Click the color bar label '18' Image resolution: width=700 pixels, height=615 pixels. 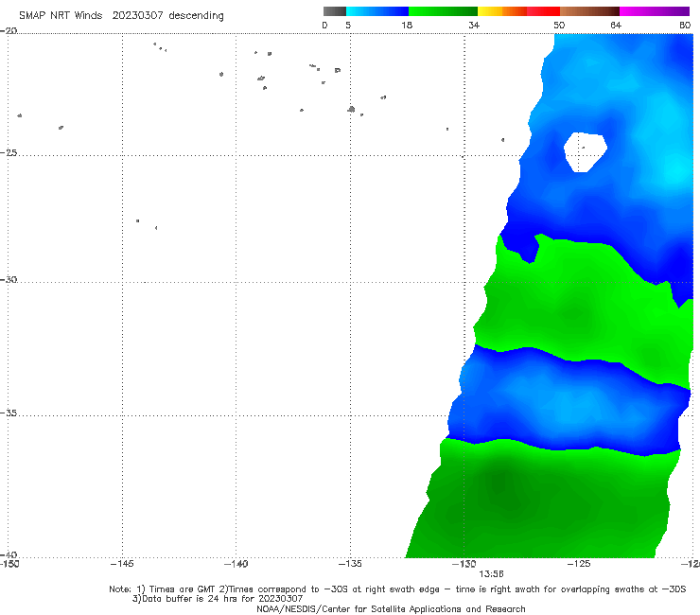tap(407, 25)
